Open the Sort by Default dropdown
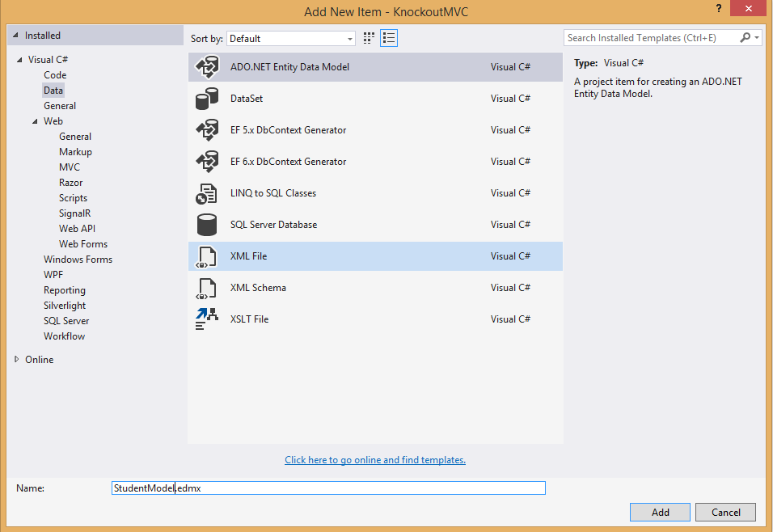The width and height of the screenshot is (773, 532). 291,39
